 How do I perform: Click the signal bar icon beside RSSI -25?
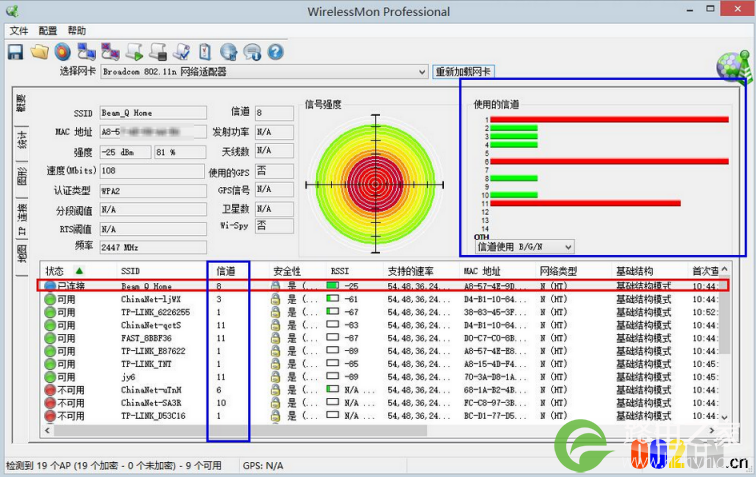click(x=333, y=286)
